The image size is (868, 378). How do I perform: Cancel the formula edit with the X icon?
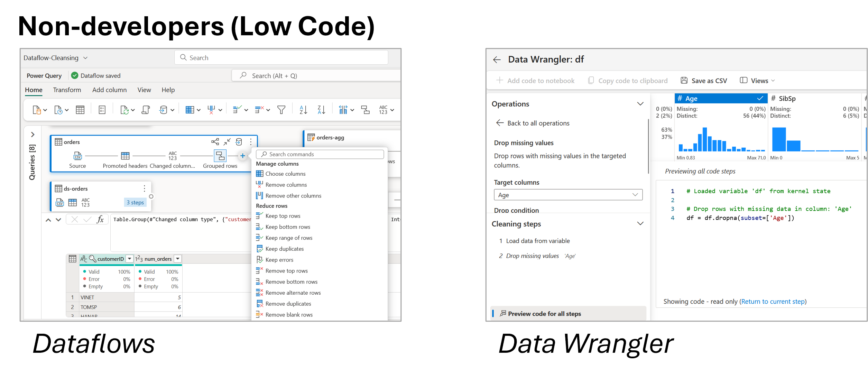tap(74, 219)
